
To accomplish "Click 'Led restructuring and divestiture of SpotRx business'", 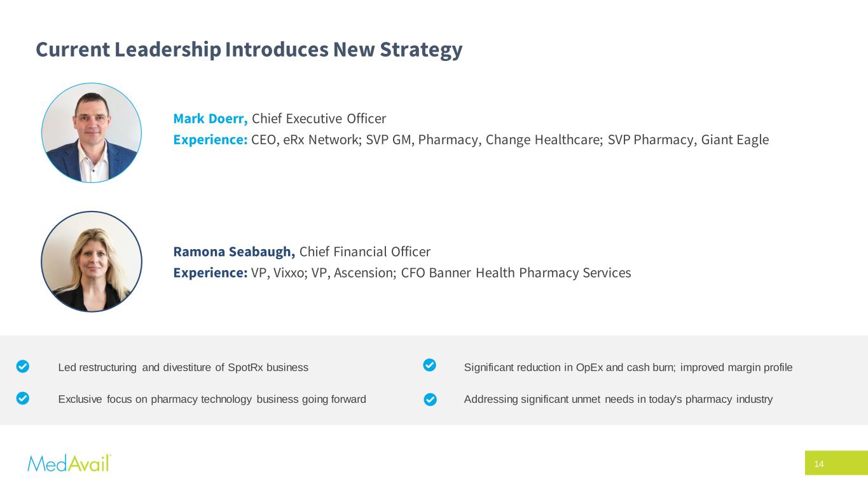I will (183, 367).
